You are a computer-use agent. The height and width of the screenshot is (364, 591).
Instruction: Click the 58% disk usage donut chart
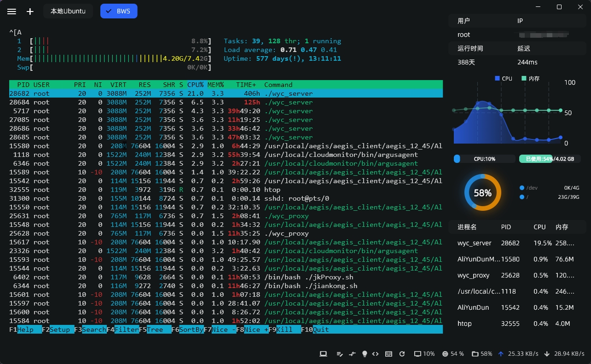pos(482,192)
